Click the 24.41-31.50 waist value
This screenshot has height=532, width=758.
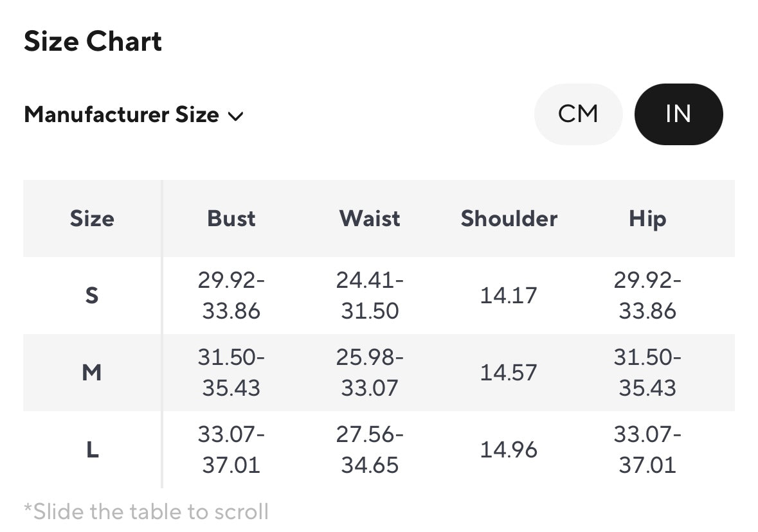tap(370, 296)
